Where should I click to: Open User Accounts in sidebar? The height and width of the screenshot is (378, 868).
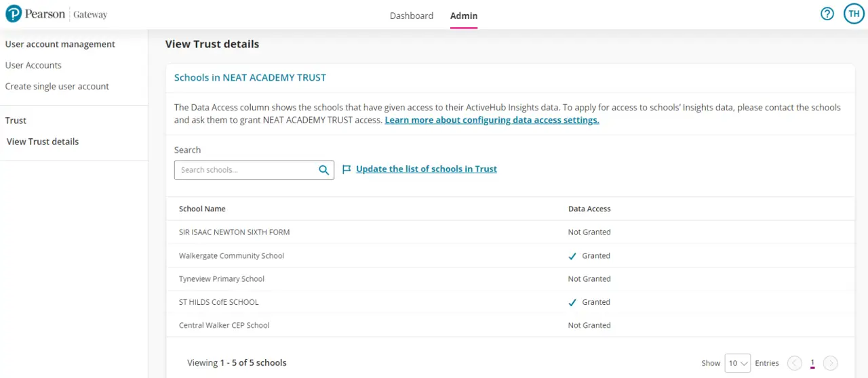click(33, 65)
